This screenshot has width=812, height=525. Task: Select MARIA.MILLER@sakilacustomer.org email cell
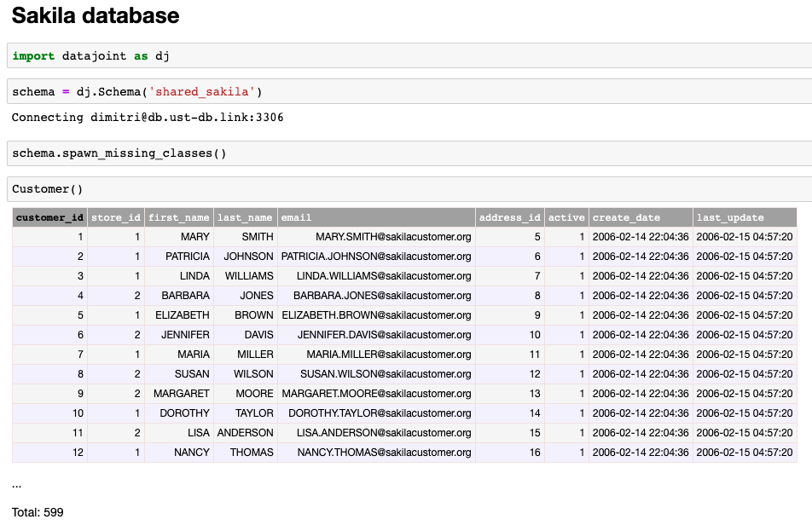[x=376, y=355]
